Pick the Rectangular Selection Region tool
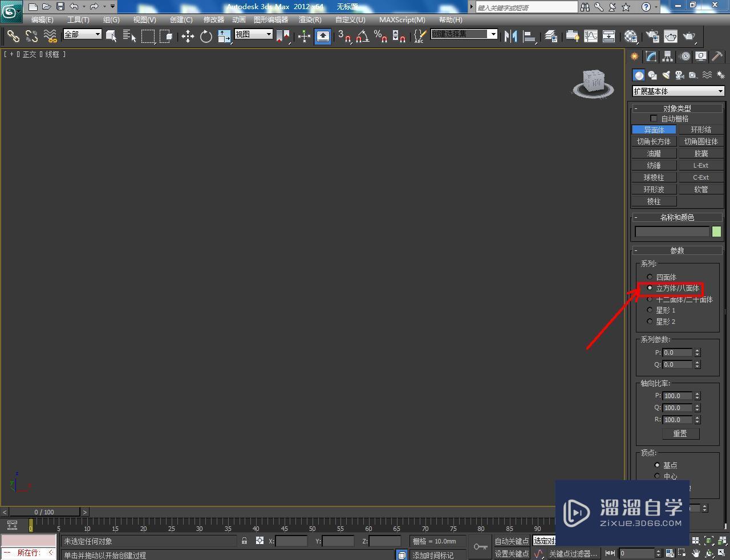The height and width of the screenshot is (560, 730). pos(148,36)
